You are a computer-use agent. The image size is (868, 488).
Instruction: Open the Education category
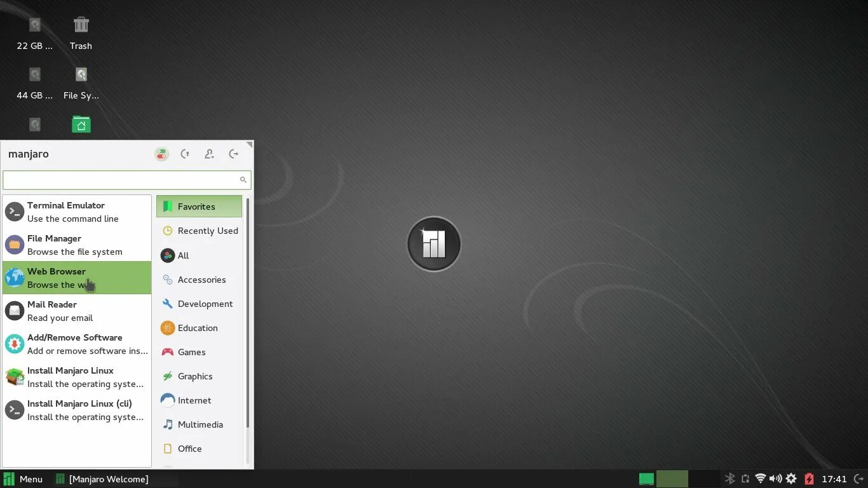pyautogui.click(x=199, y=328)
